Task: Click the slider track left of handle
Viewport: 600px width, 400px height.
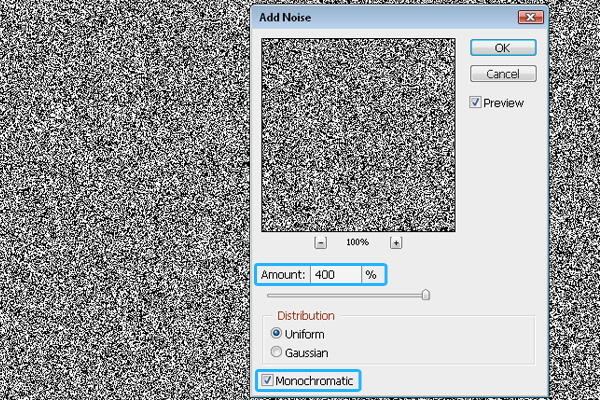Action: pos(340,295)
